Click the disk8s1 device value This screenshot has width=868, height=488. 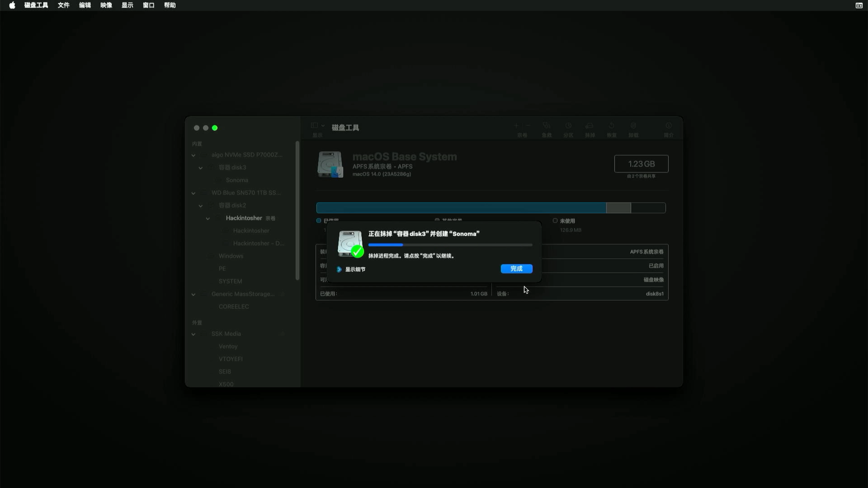(654, 294)
